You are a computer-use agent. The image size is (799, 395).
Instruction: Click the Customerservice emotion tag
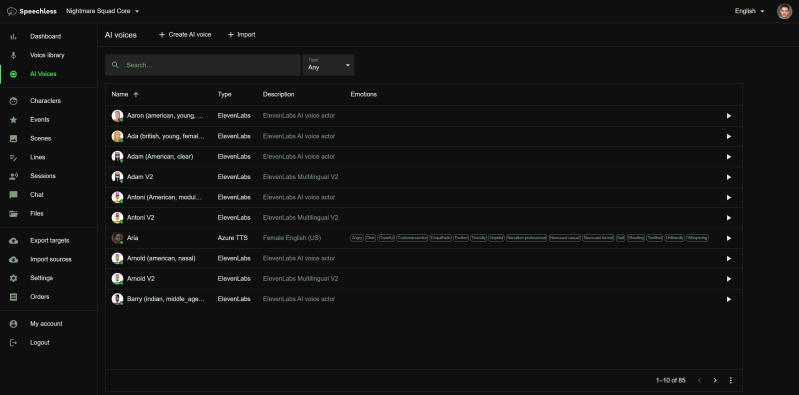[412, 238]
